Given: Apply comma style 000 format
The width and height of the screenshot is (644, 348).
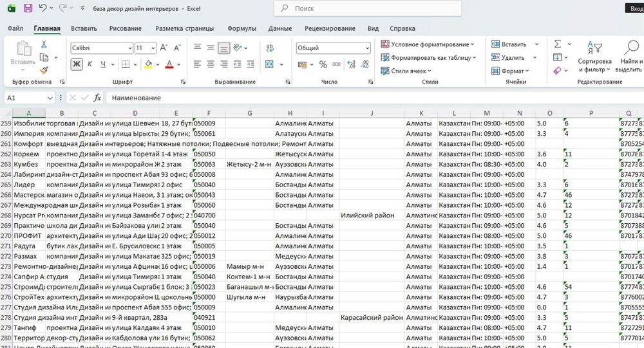Looking at the screenshot, I should pos(336,64).
